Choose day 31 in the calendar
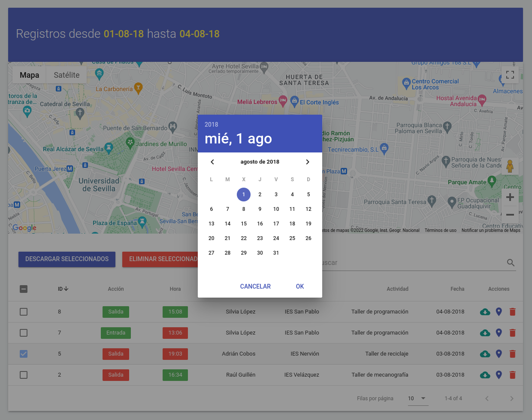Image resolution: width=532 pixels, height=420 pixels. click(x=276, y=253)
